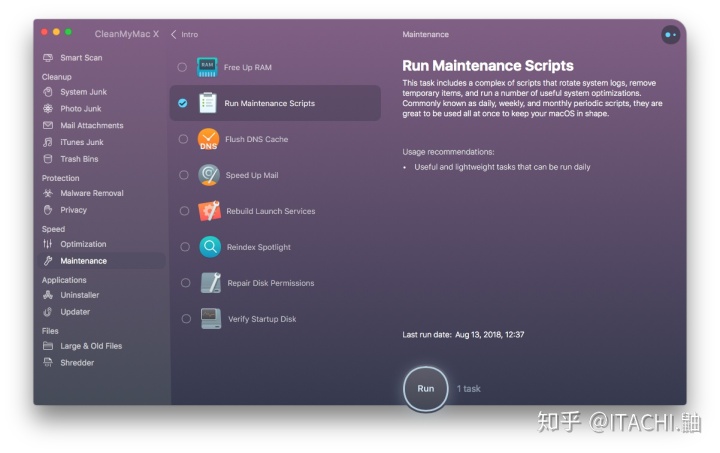Click the Smart Scan monitor icon
Viewport: 720px width, 453px height.
(x=48, y=58)
